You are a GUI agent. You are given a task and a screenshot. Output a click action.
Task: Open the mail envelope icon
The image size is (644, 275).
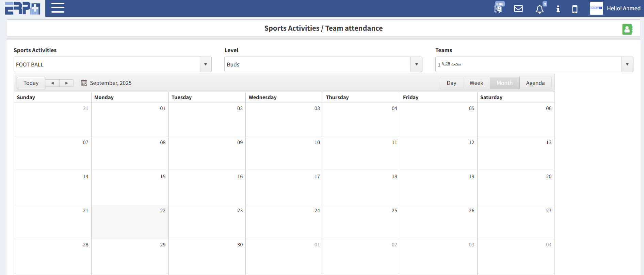coord(518,9)
